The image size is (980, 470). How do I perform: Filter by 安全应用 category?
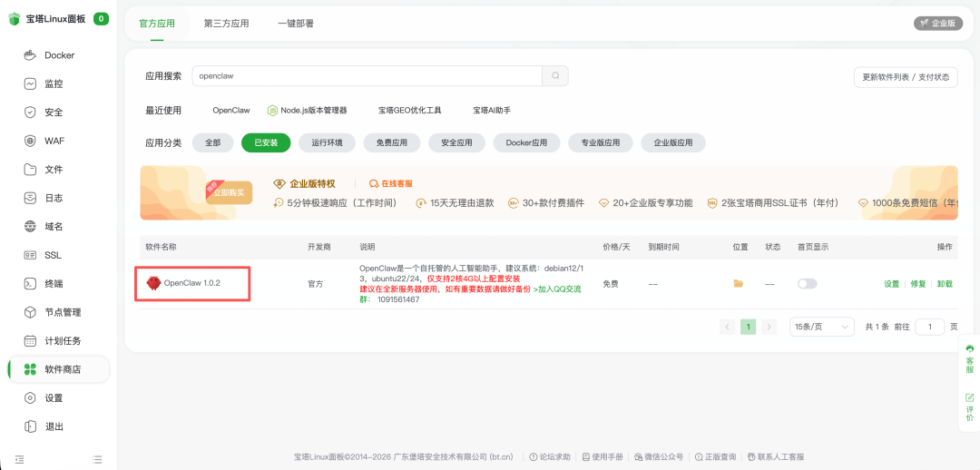(456, 142)
